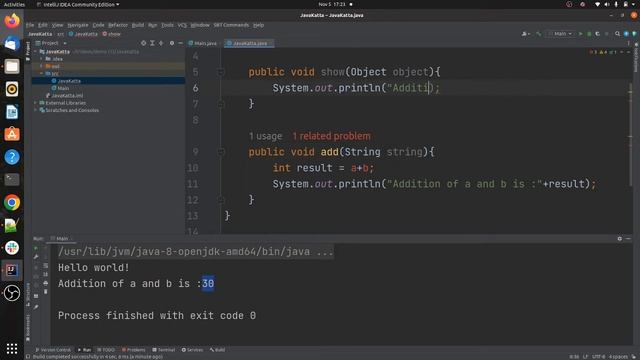The width and height of the screenshot is (640, 360).
Task: Expand External Libraries node
Action: click(x=36, y=103)
